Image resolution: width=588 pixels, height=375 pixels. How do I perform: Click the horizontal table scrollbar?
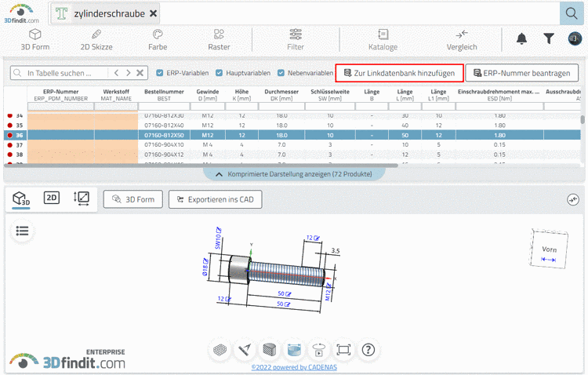tap(201, 166)
